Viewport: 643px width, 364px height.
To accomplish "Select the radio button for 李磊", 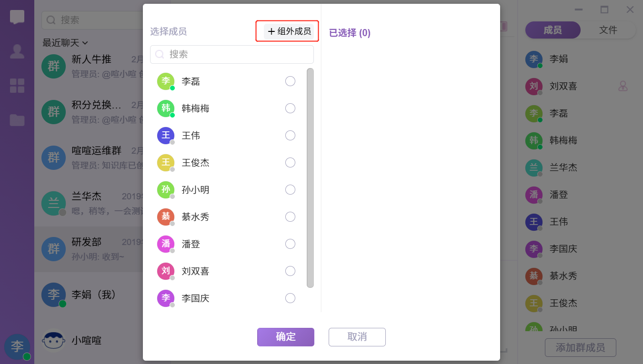I will click(290, 81).
